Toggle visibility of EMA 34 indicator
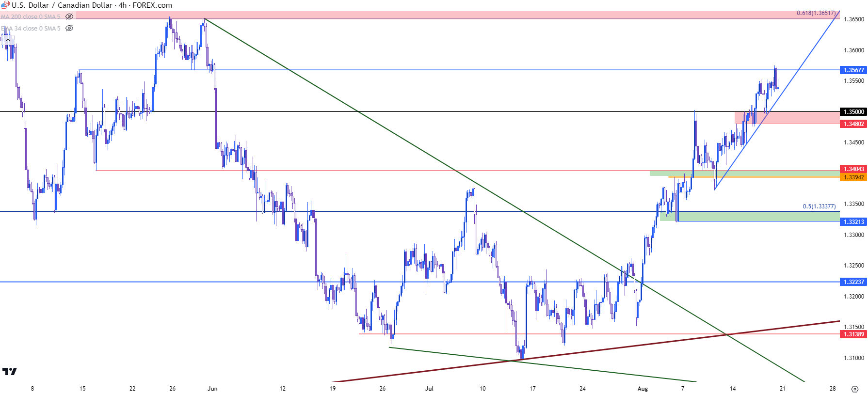 tap(69, 28)
